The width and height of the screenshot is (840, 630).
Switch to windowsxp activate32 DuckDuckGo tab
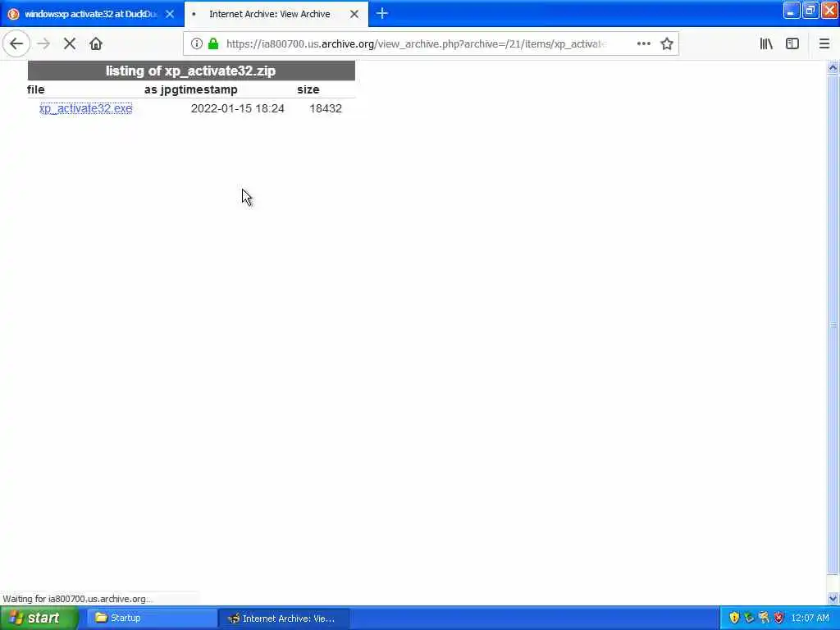coord(92,14)
